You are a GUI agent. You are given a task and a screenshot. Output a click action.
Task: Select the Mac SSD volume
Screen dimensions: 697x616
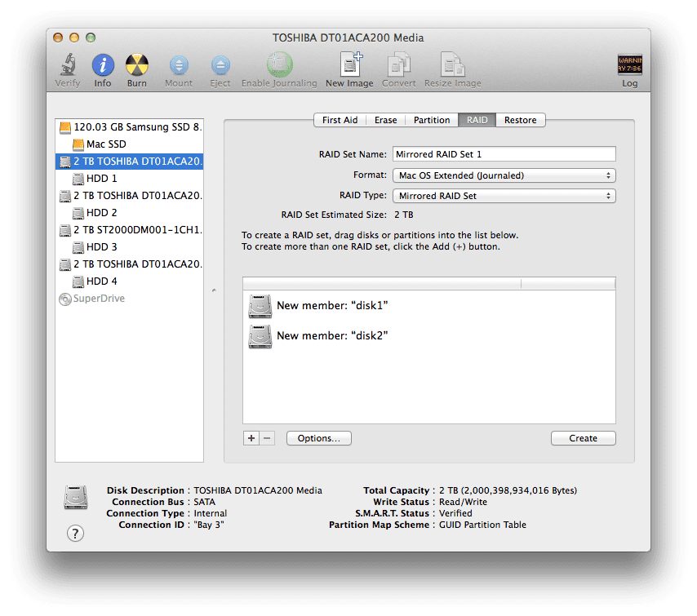129,144
